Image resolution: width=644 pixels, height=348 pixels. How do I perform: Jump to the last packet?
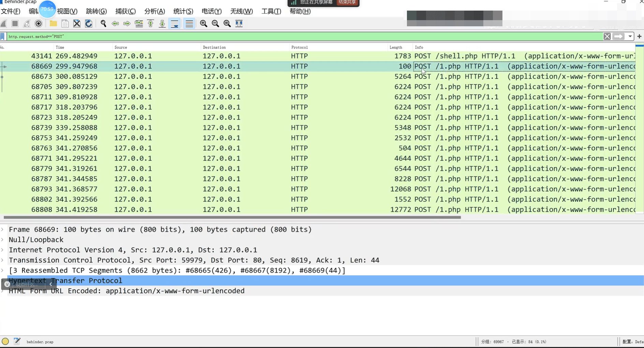[x=162, y=24]
